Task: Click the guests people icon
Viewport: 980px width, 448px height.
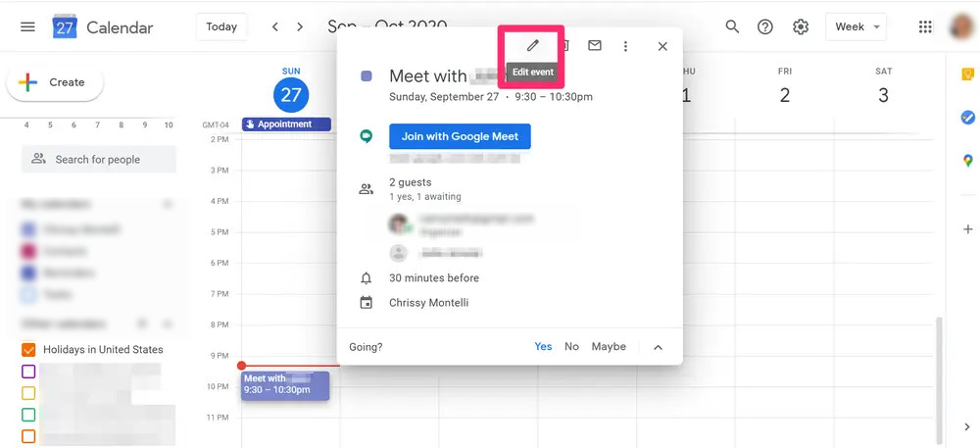Action: click(x=367, y=188)
